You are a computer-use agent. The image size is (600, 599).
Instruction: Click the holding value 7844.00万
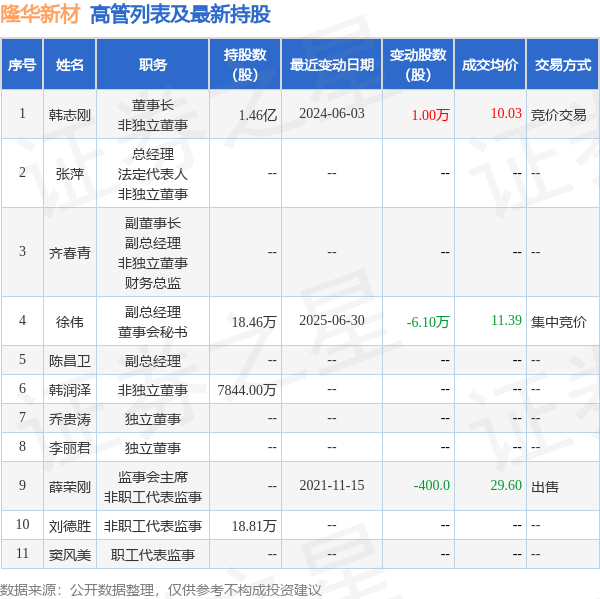click(x=247, y=390)
